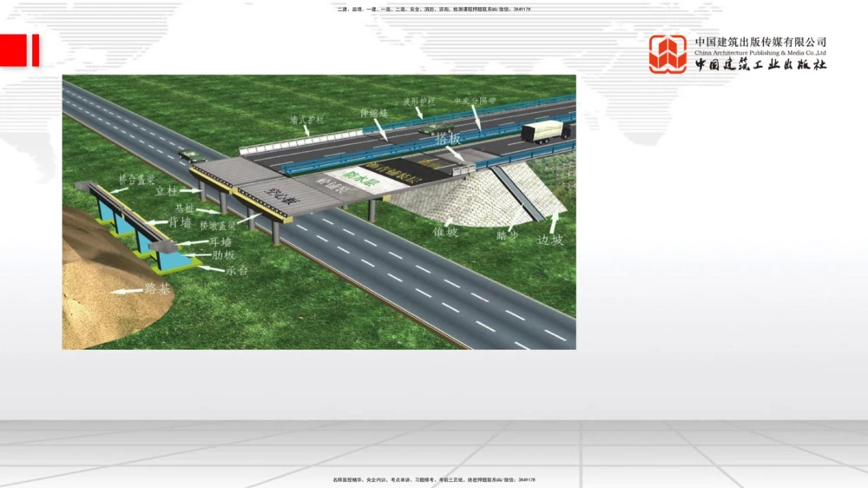The height and width of the screenshot is (488, 868).
Task: Select the 路基 label on the embankment
Action: tap(157, 288)
